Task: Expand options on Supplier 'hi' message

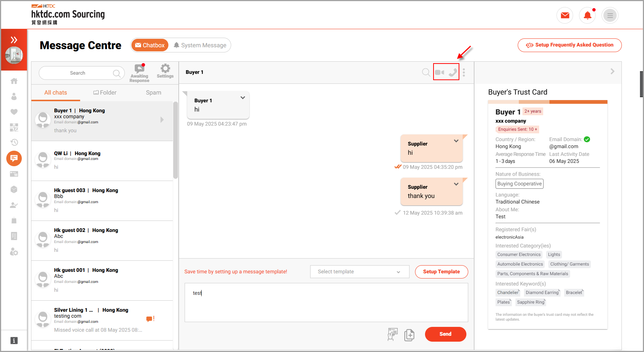Action: click(456, 141)
